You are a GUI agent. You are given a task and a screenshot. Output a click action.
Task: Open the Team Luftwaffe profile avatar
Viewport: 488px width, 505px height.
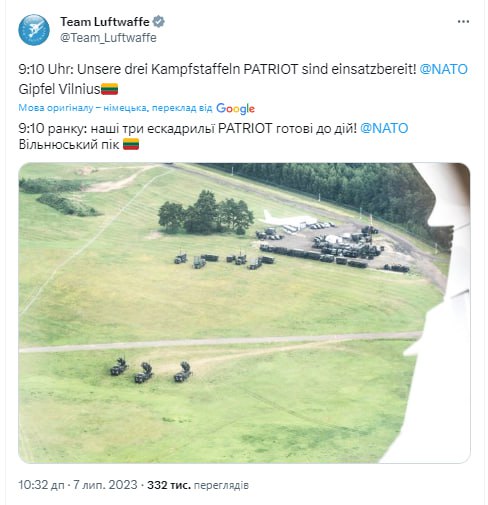click(34, 30)
